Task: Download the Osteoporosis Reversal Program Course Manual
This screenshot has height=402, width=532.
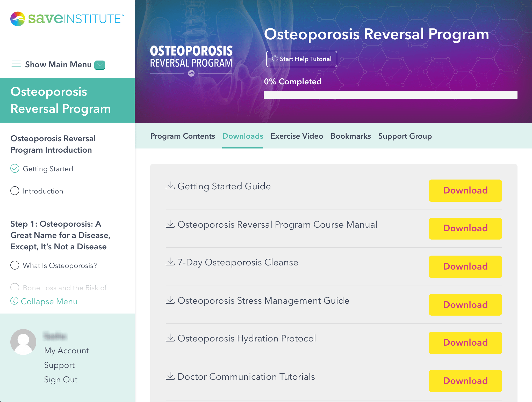Action: (465, 228)
